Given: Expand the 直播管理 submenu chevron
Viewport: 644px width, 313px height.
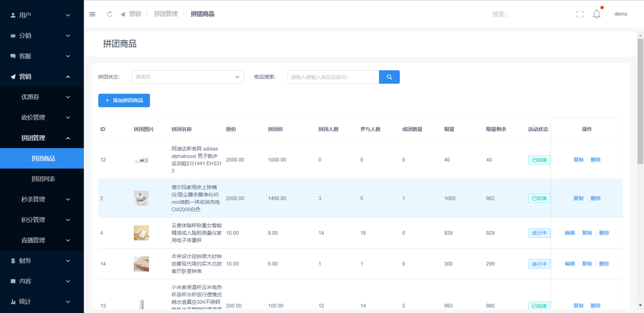Looking at the screenshot, I should [x=68, y=240].
